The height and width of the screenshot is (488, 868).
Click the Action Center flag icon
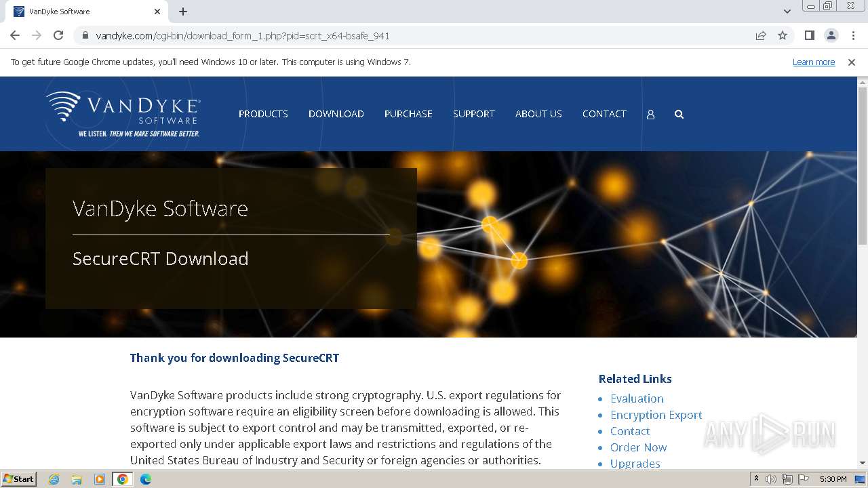[803, 479]
